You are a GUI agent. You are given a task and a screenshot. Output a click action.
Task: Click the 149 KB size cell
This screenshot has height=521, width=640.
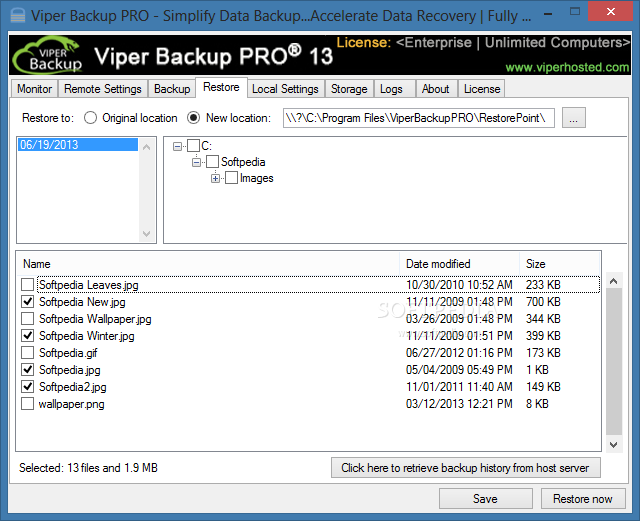click(x=543, y=387)
